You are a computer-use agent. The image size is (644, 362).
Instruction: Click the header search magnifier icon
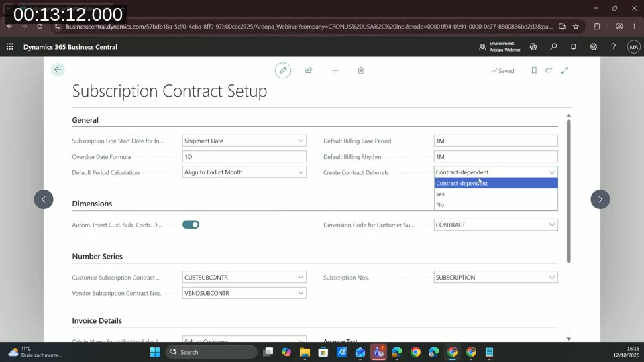tap(553, 47)
